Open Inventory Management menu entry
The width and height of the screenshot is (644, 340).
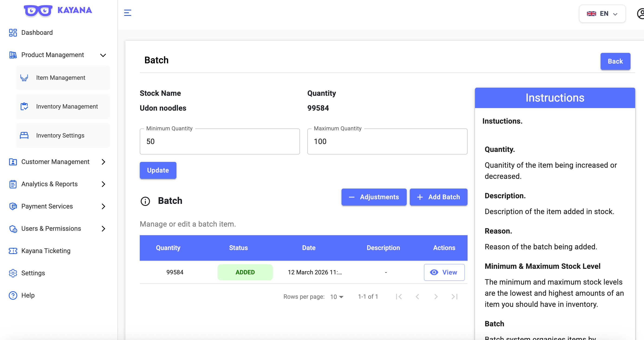[x=63, y=106]
